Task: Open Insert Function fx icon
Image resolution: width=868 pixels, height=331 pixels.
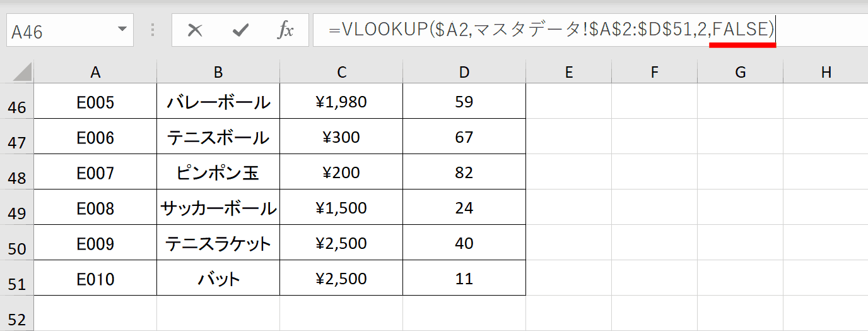Action: point(286,30)
